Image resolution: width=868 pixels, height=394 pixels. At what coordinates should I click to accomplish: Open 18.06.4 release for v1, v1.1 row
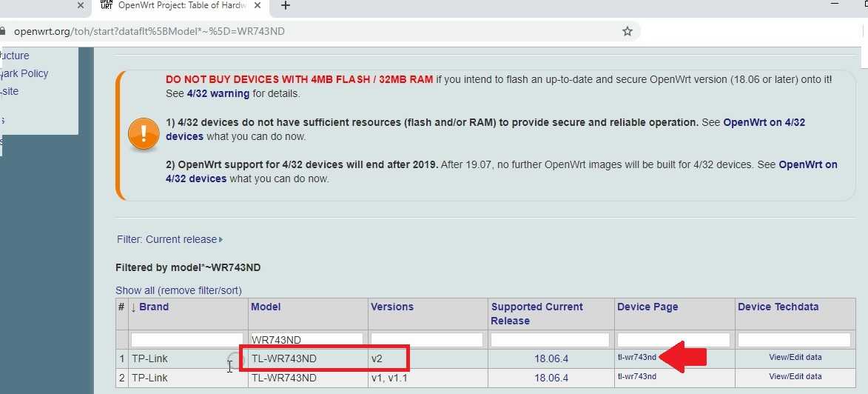(551, 378)
